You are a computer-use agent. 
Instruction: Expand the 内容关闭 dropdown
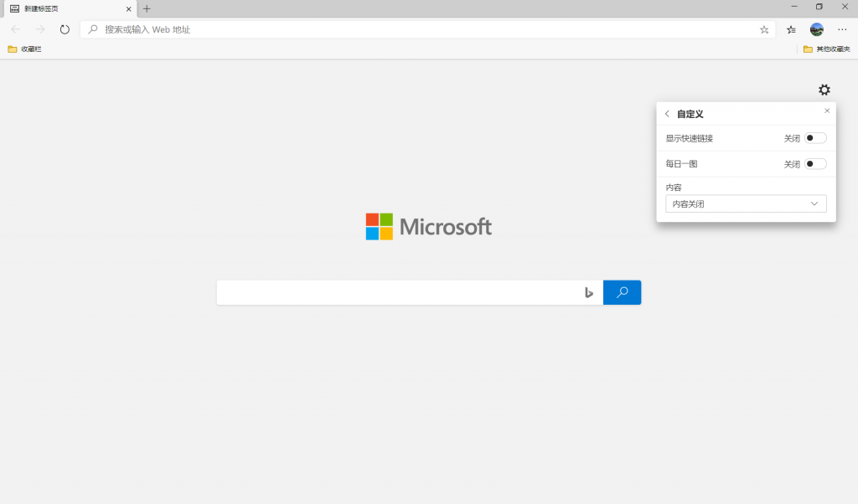click(x=745, y=203)
